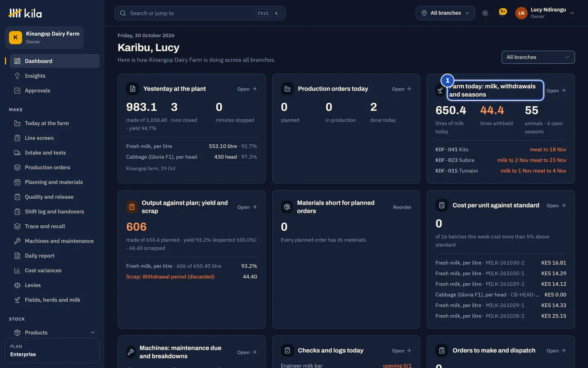Click the Checks and logs today icon

287,350
